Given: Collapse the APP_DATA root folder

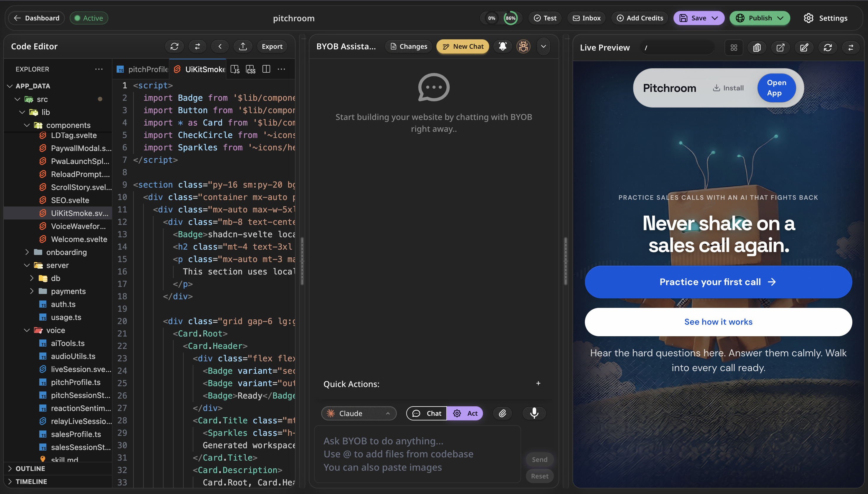Looking at the screenshot, I should (33, 86).
